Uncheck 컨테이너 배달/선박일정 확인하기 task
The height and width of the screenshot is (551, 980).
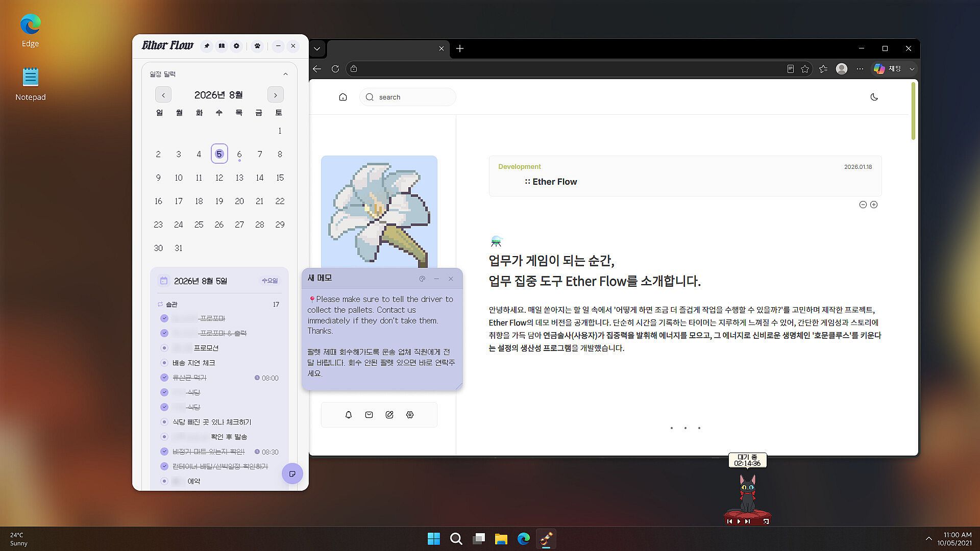(x=164, y=466)
